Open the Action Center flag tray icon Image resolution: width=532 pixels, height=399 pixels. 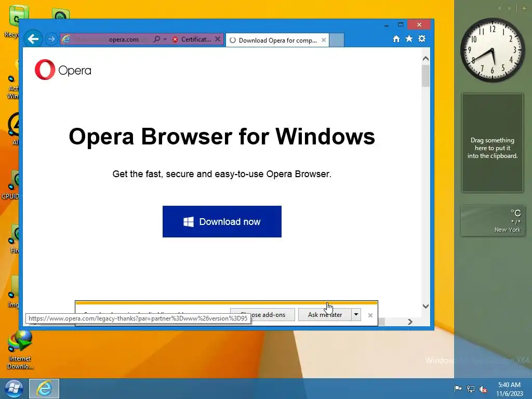click(458, 389)
